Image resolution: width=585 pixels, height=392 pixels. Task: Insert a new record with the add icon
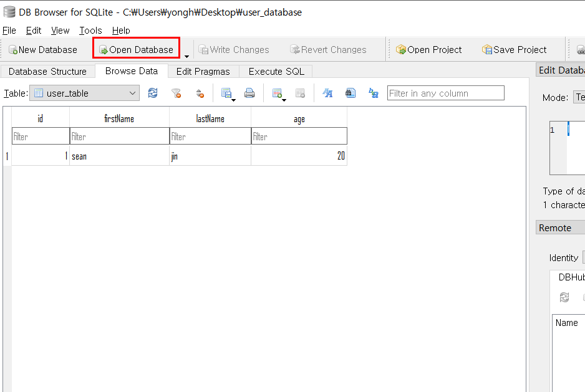(276, 93)
